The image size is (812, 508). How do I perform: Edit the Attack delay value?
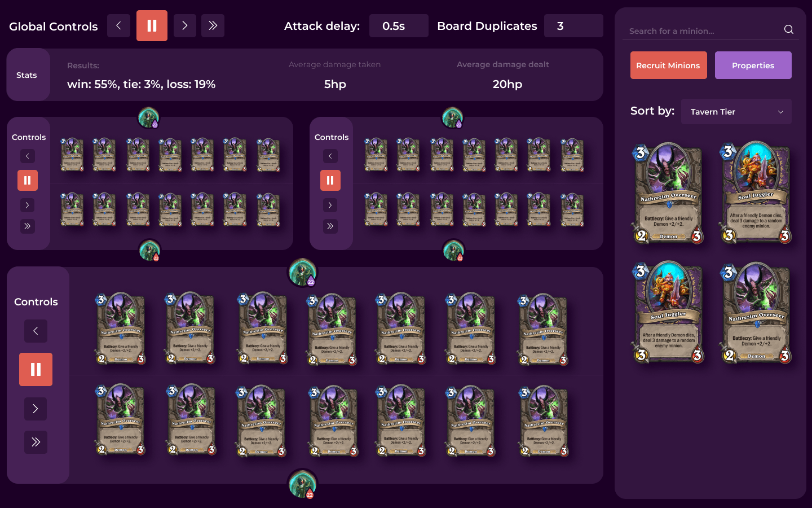tap(399, 25)
